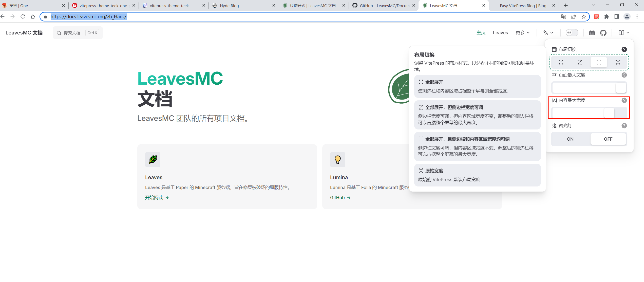Image resolution: width=644 pixels, height=282 pixels.
Task: Click the 原始宽度 description card
Action: pos(477,175)
